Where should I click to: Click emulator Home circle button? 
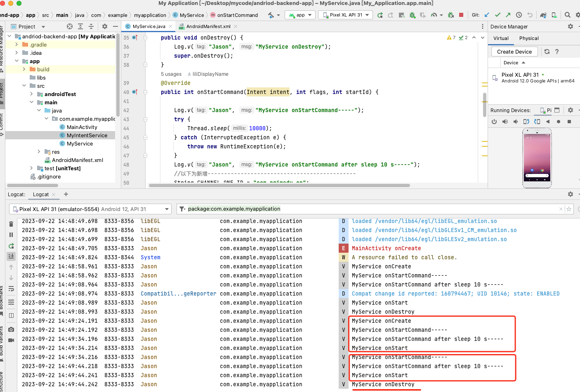(559, 122)
